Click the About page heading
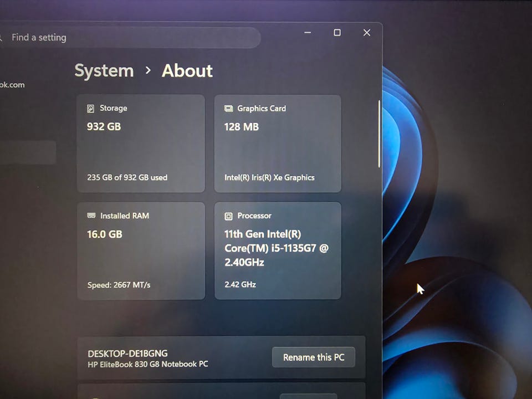Viewport: 532px width, 399px height. click(x=187, y=71)
